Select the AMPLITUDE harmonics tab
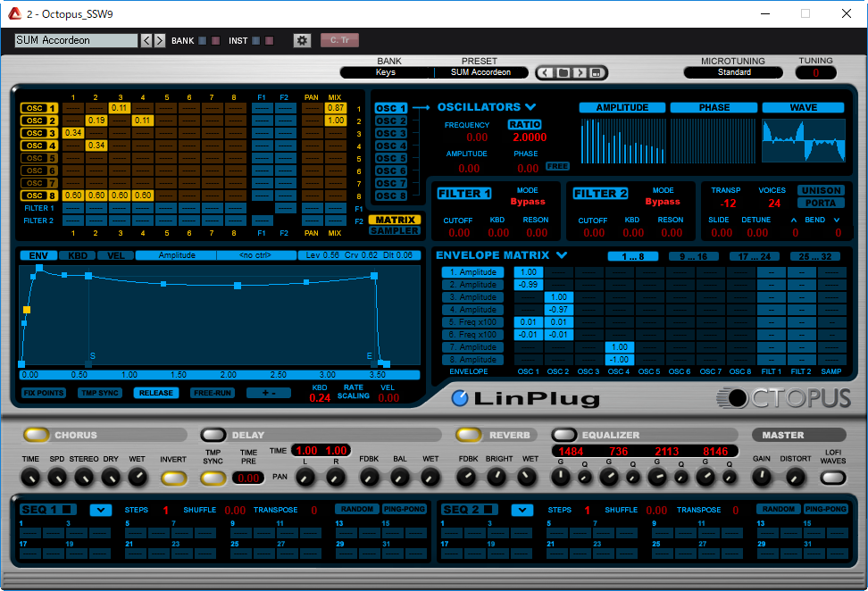This screenshot has height=591, width=868. [x=622, y=107]
